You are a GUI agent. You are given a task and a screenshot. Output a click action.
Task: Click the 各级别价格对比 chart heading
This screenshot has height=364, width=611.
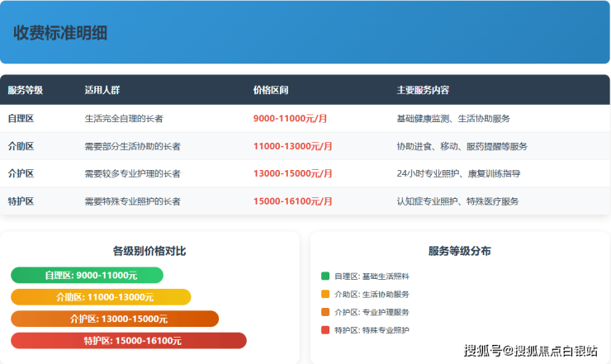click(x=149, y=251)
